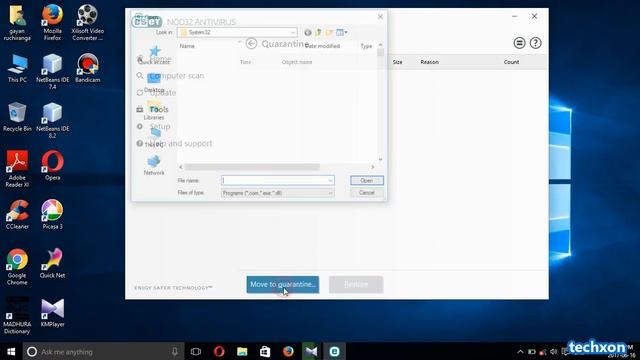Cancel the file open dialog
The height and width of the screenshot is (360, 640).
point(367,193)
